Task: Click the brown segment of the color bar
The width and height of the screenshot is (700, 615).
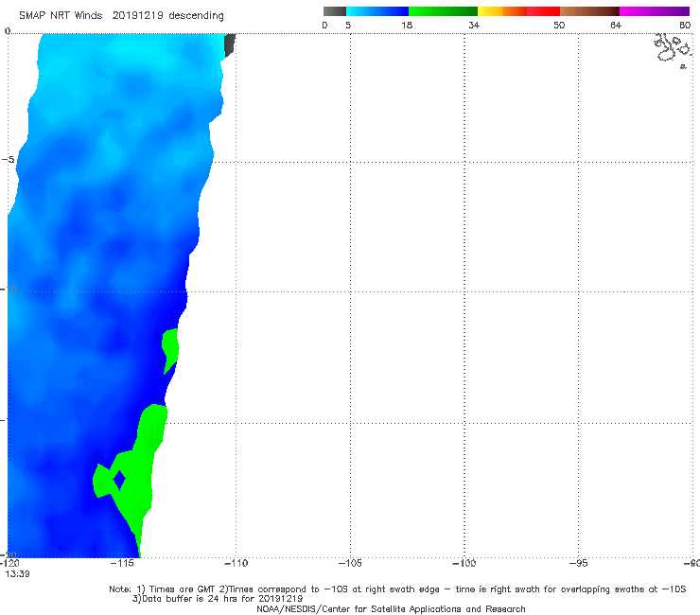Action: coord(589,11)
